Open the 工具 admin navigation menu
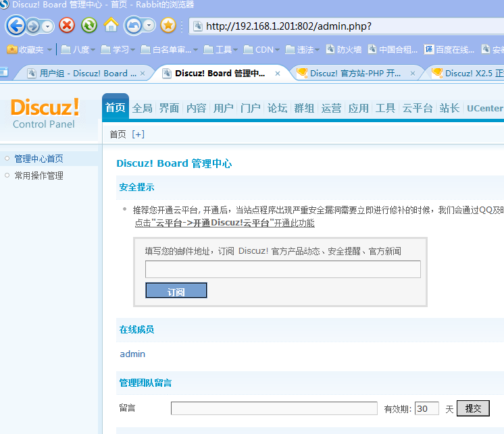This screenshot has height=434, width=504. (x=385, y=108)
